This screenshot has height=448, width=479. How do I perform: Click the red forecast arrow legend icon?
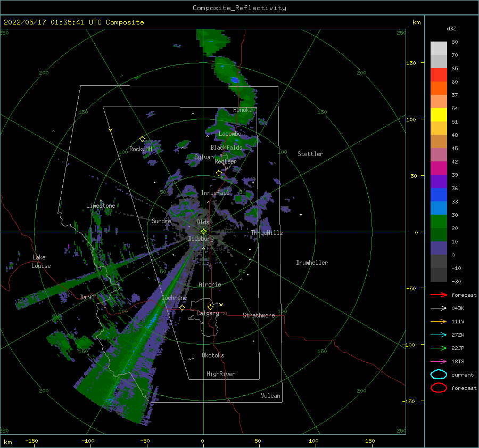point(439,295)
